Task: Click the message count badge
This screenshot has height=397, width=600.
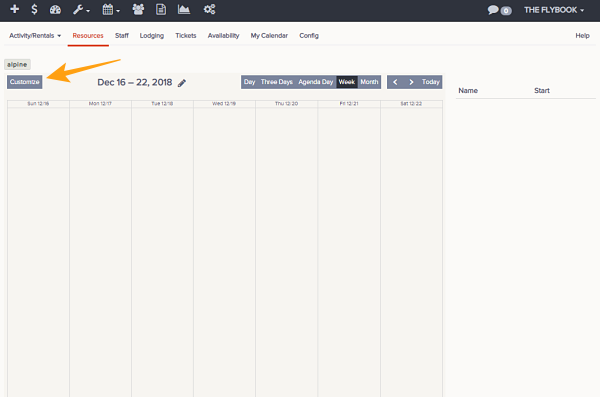Action: [506, 11]
